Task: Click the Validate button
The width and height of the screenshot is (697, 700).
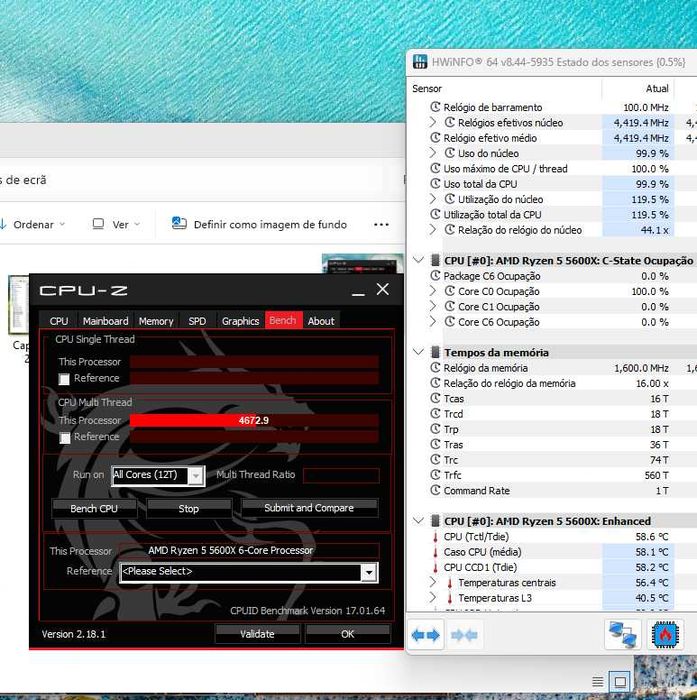Action: tap(257, 634)
